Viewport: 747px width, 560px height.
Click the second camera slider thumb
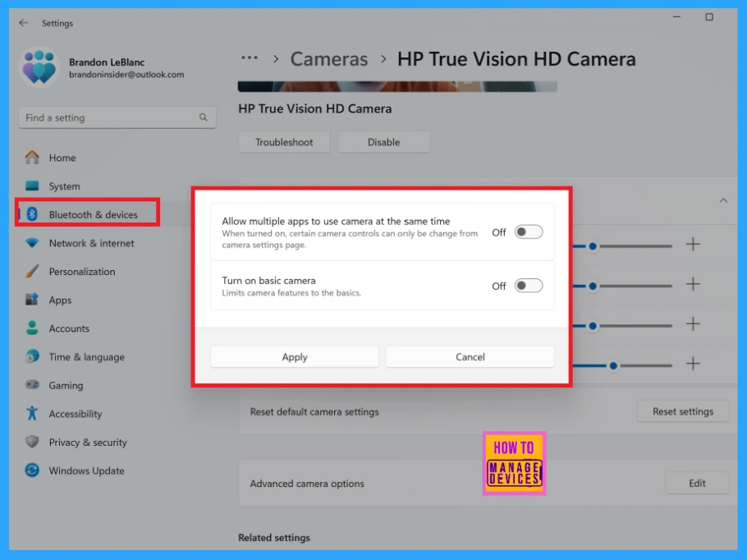[x=592, y=286]
